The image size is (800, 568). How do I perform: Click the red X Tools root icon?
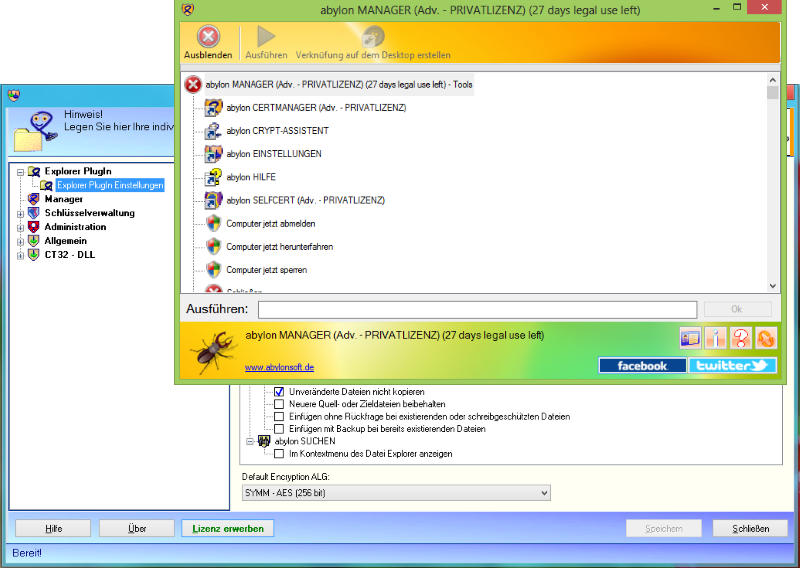click(193, 85)
